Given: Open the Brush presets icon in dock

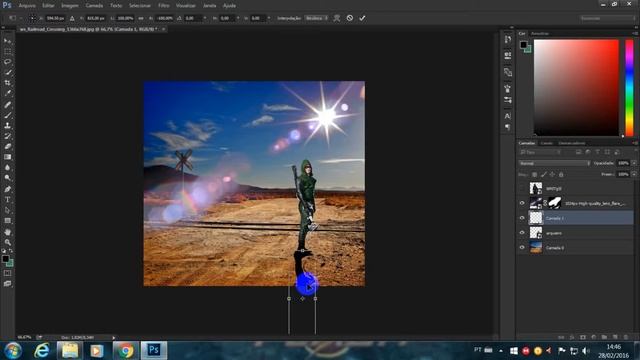Looking at the screenshot, I should pos(508,100).
